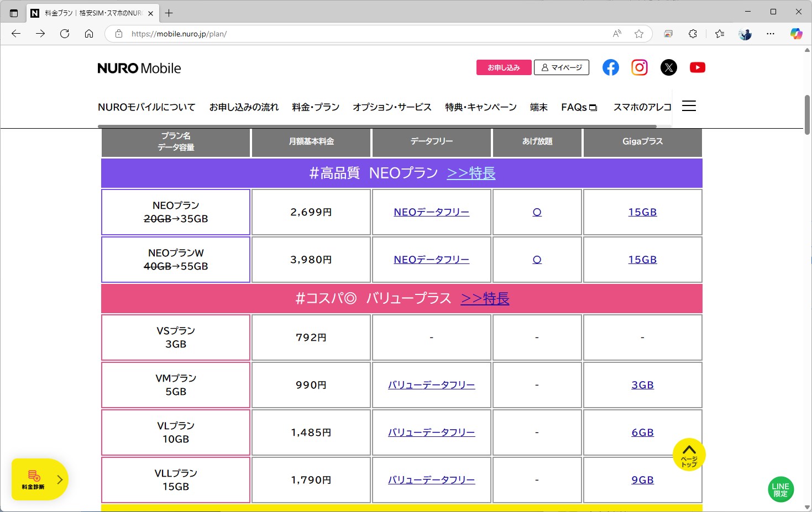Switch to the 料金プラン browser tab
The width and height of the screenshot is (812, 512).
(x=88, y=12)
